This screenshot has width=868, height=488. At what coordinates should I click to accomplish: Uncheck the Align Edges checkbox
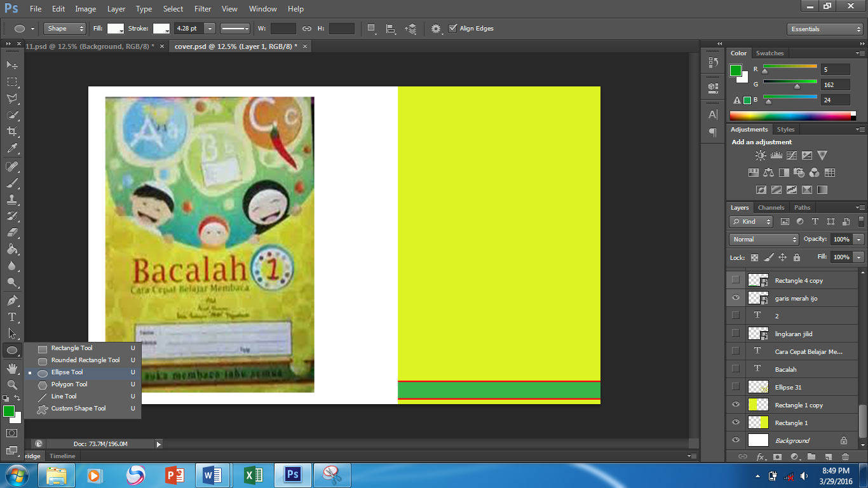coord(453,29)
